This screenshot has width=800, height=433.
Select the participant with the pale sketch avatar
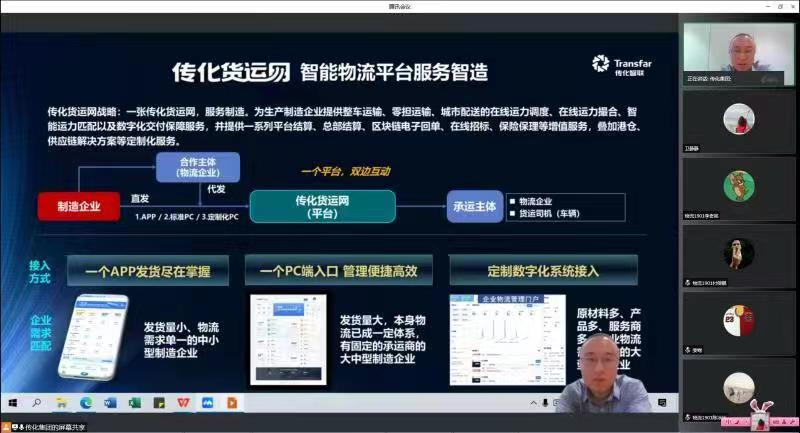[x=739, y=388]
